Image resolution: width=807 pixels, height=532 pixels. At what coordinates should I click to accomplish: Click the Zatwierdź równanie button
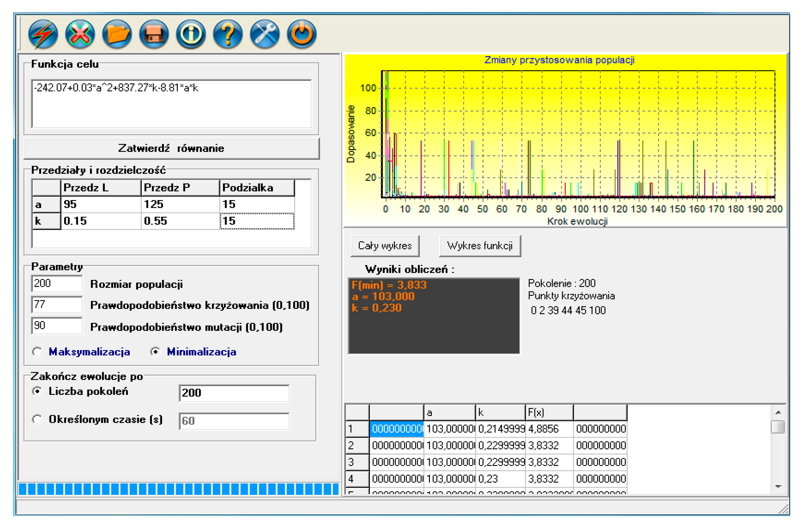[171, 149]
